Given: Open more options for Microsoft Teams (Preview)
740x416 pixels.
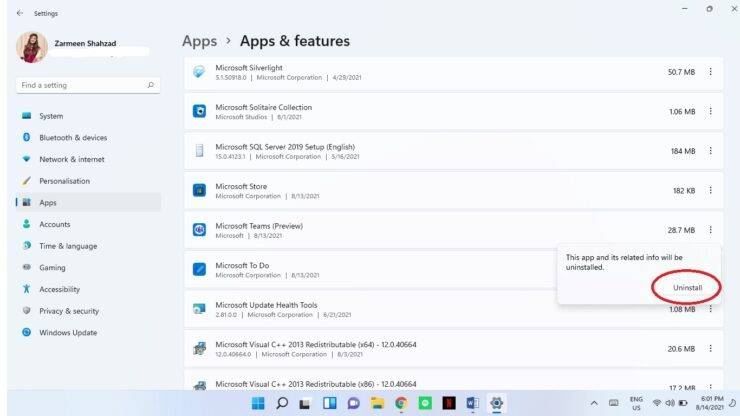Looking at the screenshot, I should (710, 230).
